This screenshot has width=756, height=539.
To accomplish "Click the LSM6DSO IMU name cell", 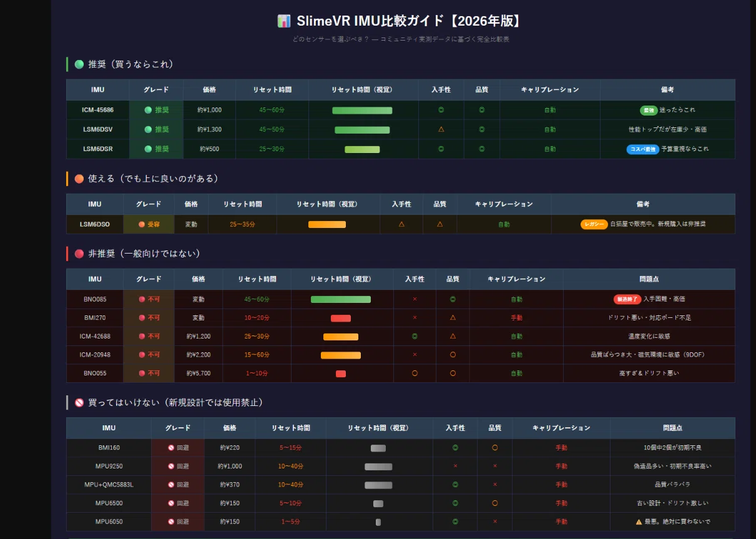I will pyautogui.click(x=95, y=224).
